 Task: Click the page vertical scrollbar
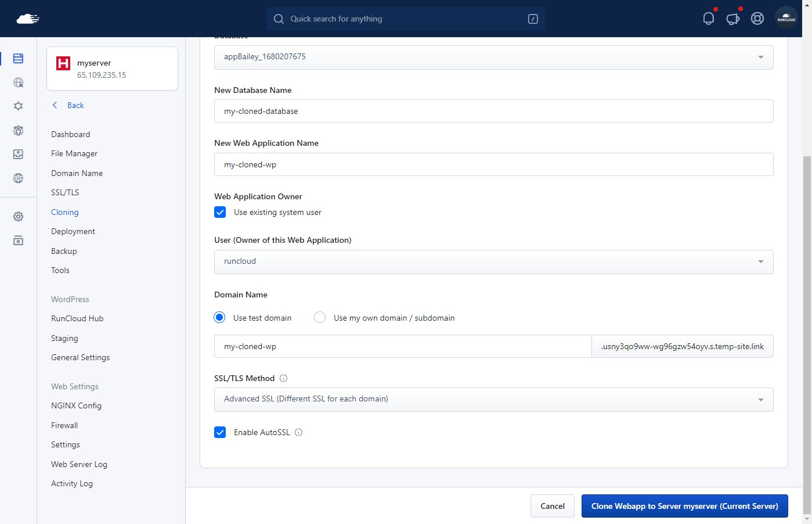(807, 334)
